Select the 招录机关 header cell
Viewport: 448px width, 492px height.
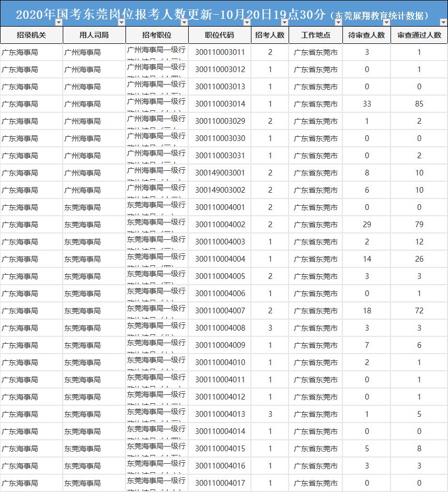coord(31,35)
